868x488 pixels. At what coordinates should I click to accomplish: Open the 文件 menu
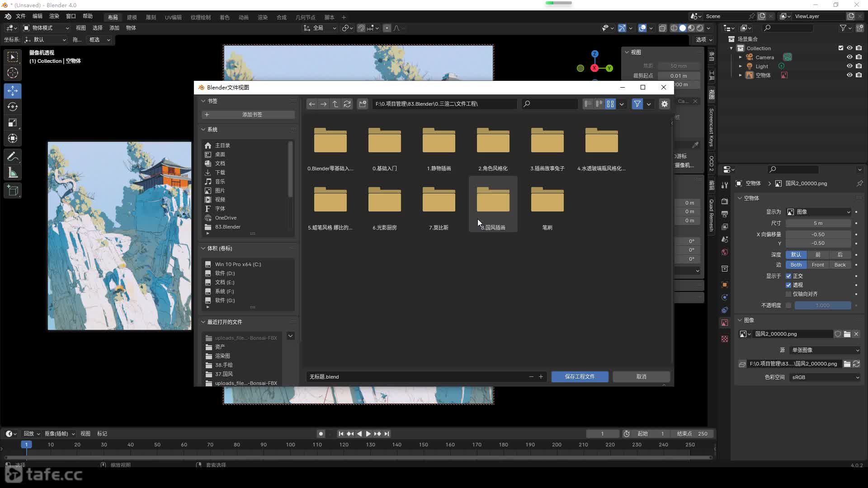(x=21, y=16)
